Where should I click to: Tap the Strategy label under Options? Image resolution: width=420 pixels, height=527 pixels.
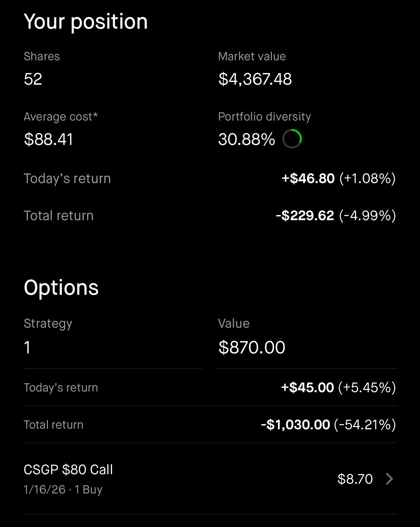coord(48,323)
